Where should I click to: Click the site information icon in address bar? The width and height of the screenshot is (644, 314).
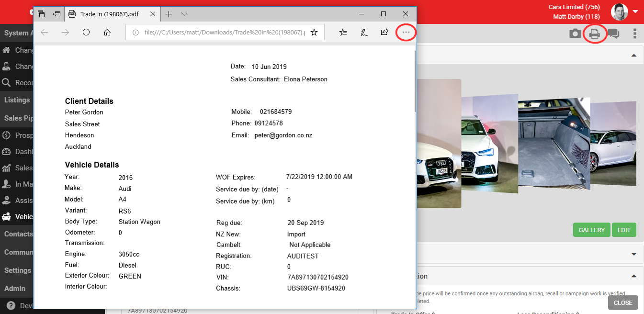pyautogui.click(x=136, y=33)
